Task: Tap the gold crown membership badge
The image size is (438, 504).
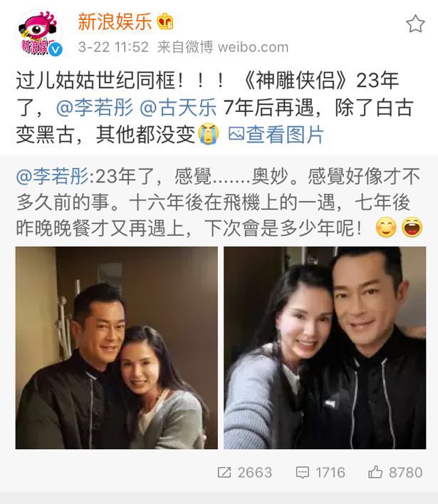Action: [x=165, y=21]
